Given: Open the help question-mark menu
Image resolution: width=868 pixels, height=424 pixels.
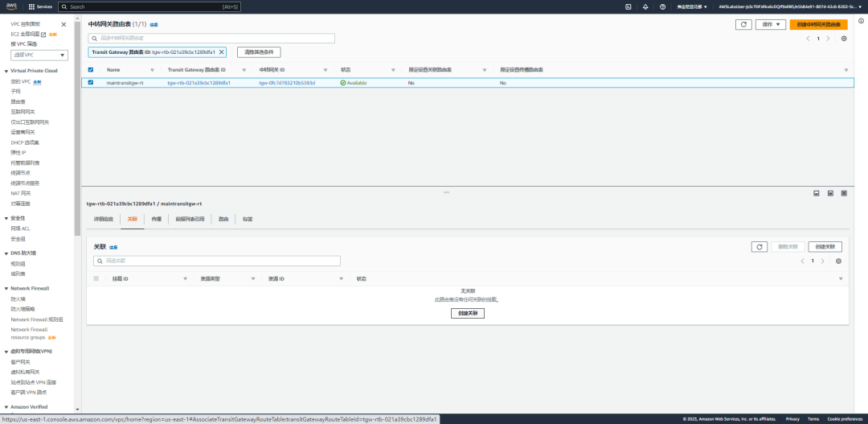Looking at the screenshot, I should pyautogui.click(x=662, y=6).
